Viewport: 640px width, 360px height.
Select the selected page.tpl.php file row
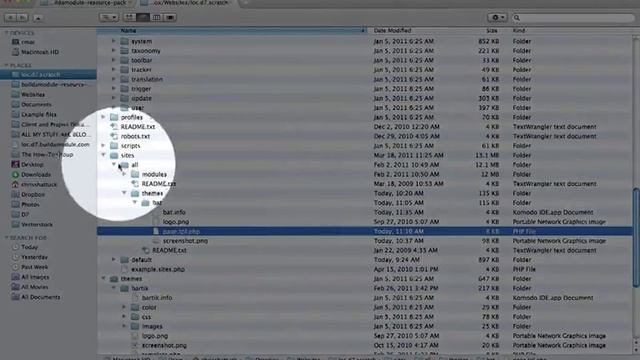tap(364, 231)
